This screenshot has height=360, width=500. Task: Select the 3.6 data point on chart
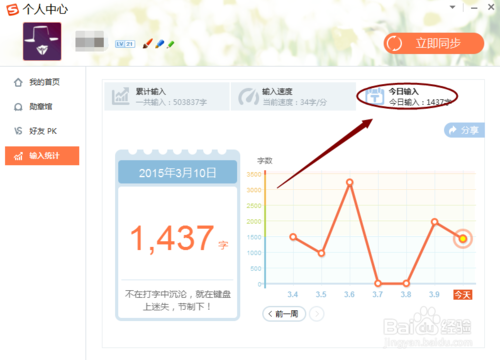tap(349, 182)
